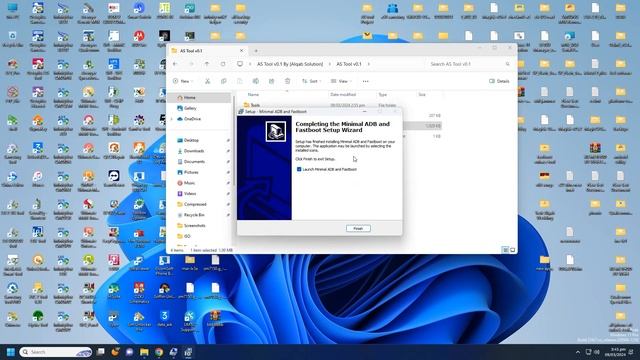This screenshot has height=360, width=640.
Task: Open the notification bell in the taskbar
Action: pyautogui.click(x=632, y=352)
